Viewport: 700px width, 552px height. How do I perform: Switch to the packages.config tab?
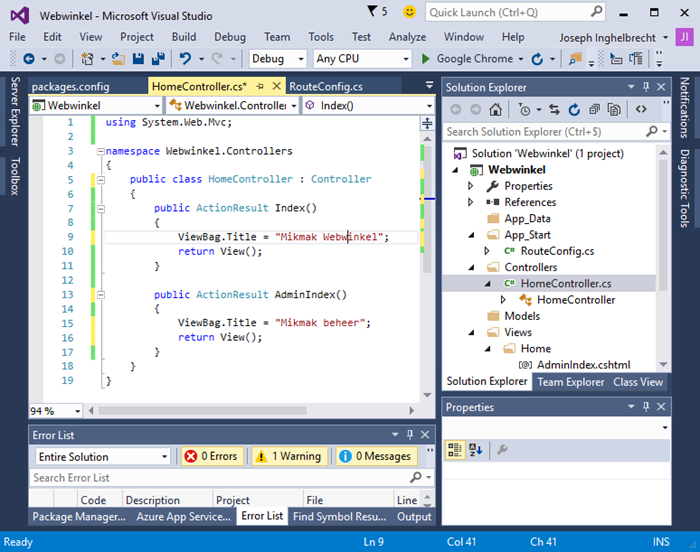pyautogui.click(x=71, y=86)
